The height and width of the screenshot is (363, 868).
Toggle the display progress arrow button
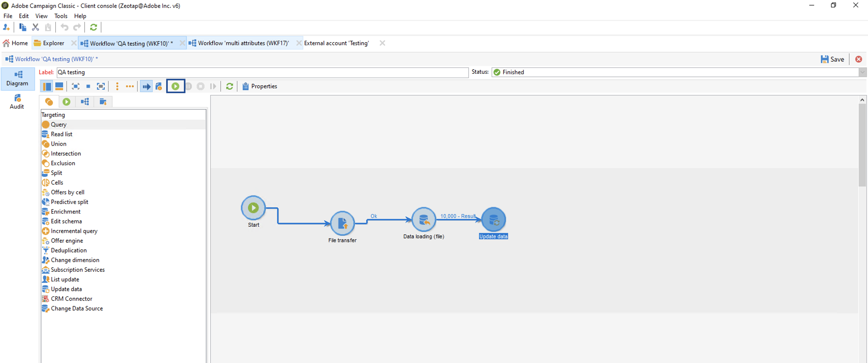pos(146,86)
